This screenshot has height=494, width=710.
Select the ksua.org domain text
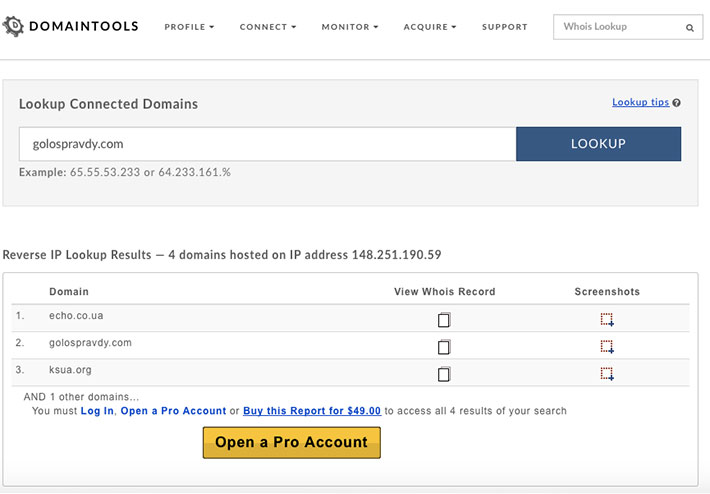(x=70, y=370)
